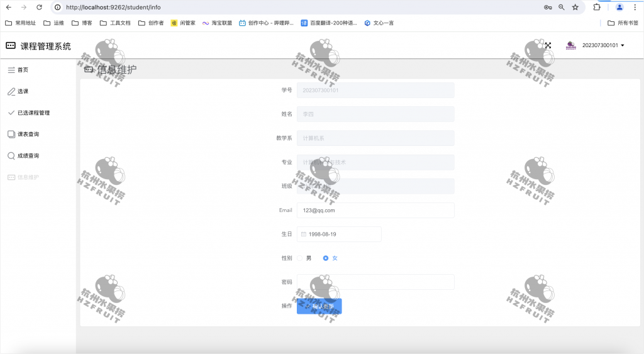Click the icon beside the 信息维护 page title
Viewport: 644px width, 354px height.
pyautogui.click(x=88, y=69)
